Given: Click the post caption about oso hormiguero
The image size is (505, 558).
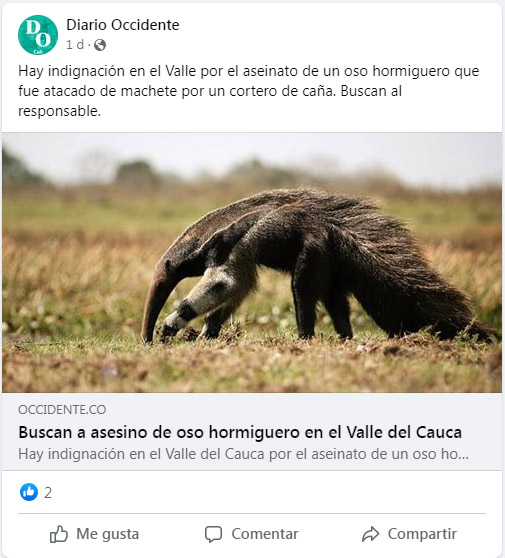Looking at the screenshot, I should tap(248, 91).
